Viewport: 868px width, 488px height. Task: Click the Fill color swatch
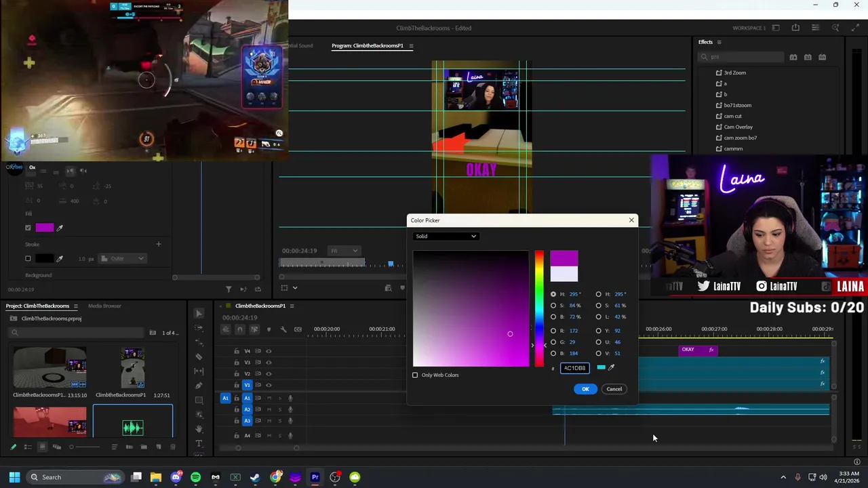[45, 228]
